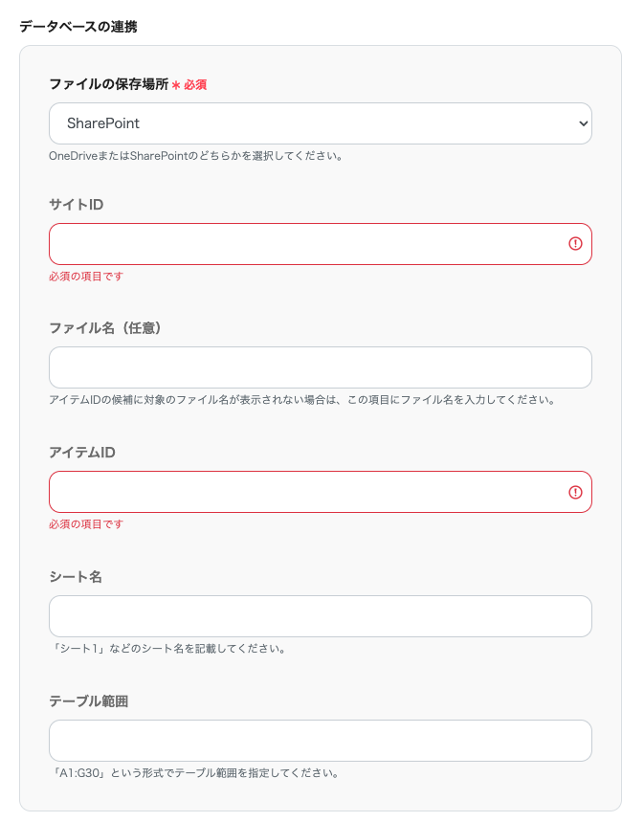
Task: Click the error icon in アイテムID field
Action: 575,492
